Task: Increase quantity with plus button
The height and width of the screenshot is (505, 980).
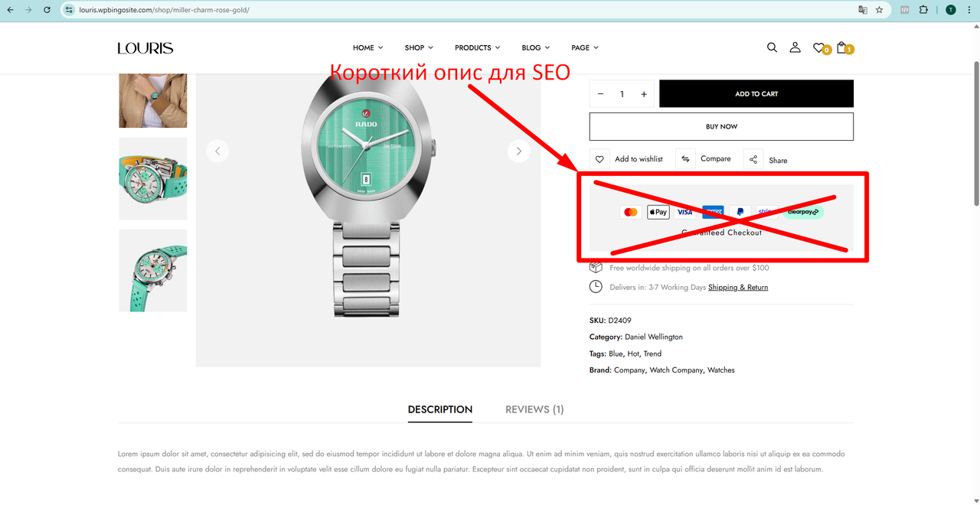Action: pos(644,94)
